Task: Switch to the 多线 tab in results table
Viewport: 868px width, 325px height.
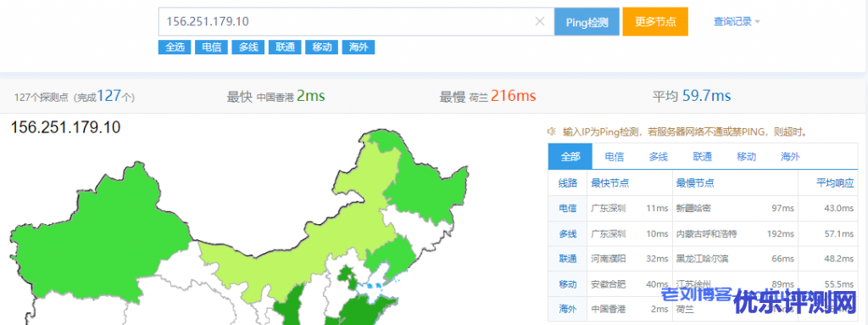Action: coord(658,157)
